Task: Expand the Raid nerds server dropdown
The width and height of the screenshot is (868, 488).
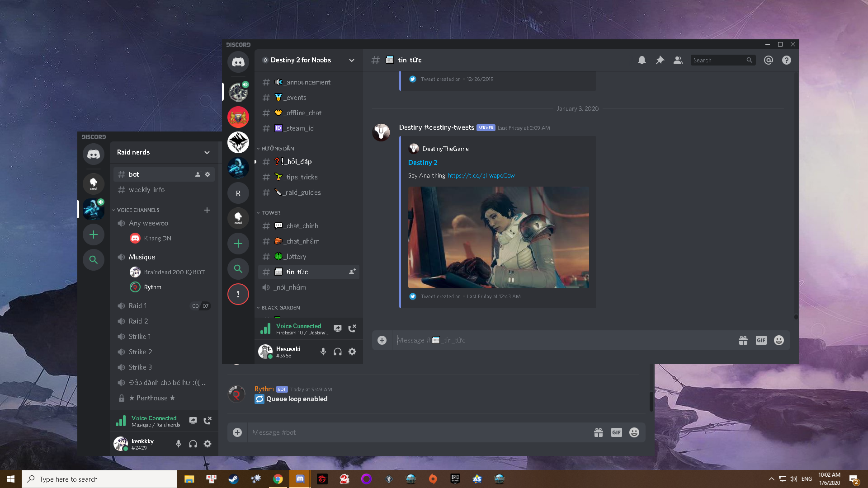Action: (207, 152)
